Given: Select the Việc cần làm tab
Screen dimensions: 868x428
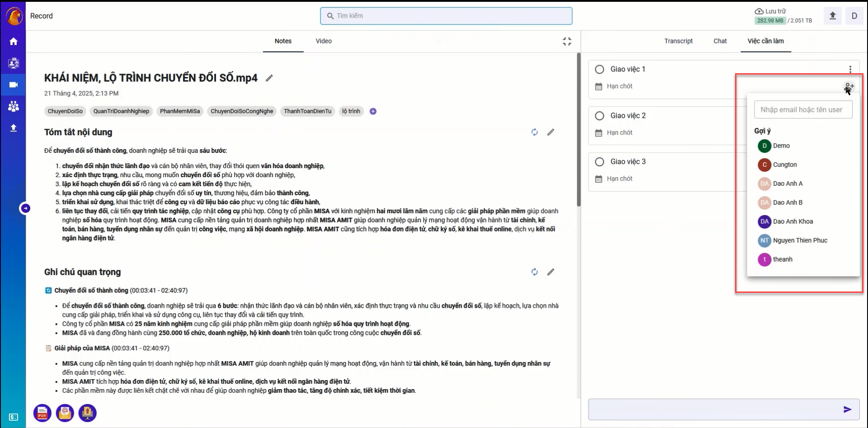Looking at the screenshot, I should [766, 41].
